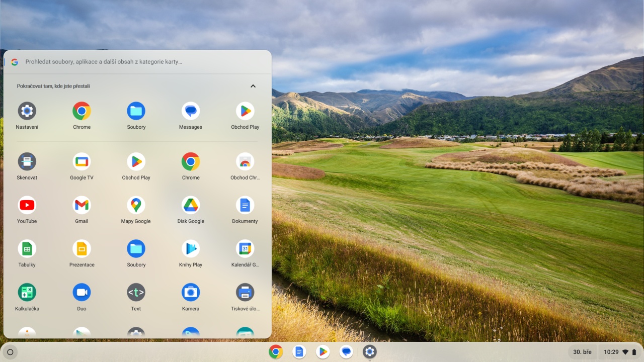Viewport: 644px width, 362px height.
Task: Launch the Kalkulačka app
Action: 27,298
